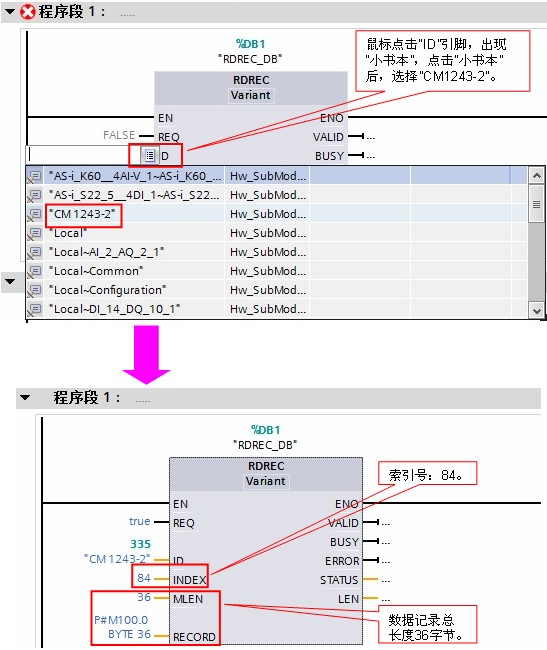Click tag icon beside "AS-i_S22_5__4DI_1" row

tap(35, 195)
